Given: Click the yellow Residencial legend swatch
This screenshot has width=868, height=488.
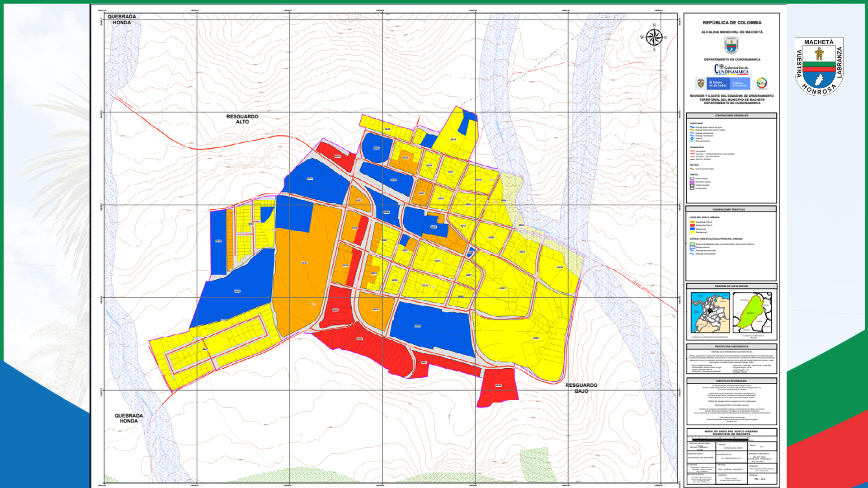Looking at the screenshot, I should coord(692,232).
